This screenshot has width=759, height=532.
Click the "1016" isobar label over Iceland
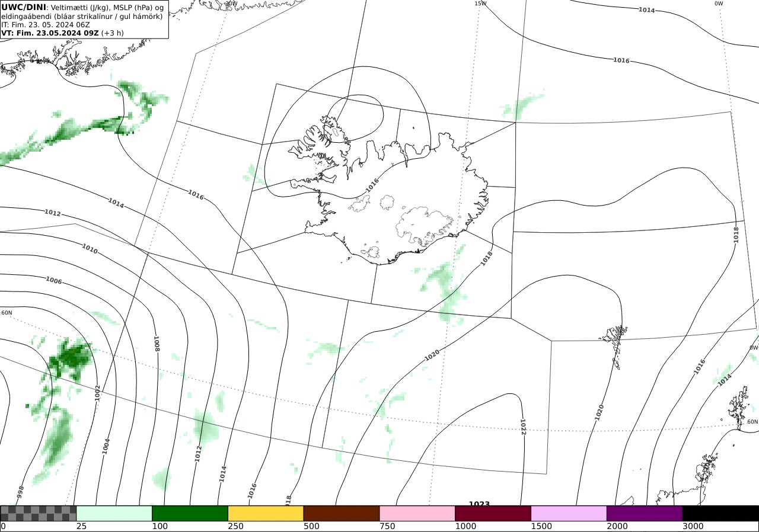click(x=372, y=185)
